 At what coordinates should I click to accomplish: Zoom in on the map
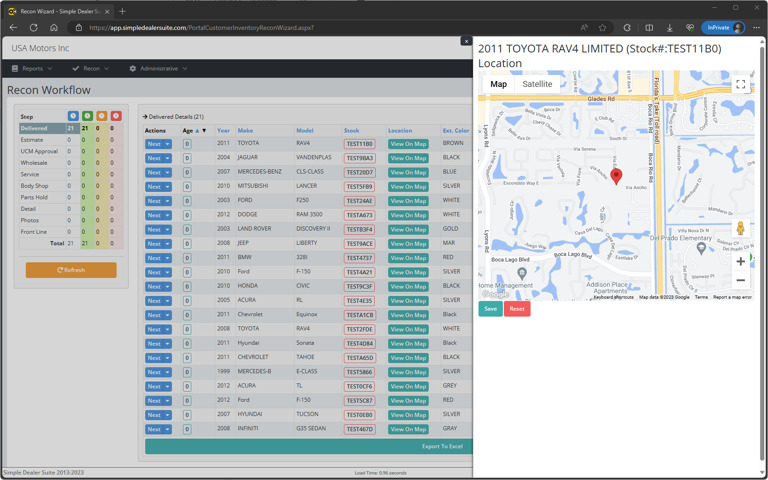click(x=741, y=262)
